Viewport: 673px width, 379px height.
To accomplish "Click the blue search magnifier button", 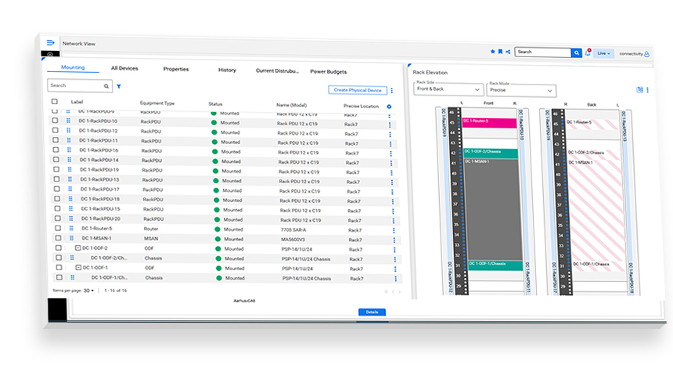I will pos(576,53).
